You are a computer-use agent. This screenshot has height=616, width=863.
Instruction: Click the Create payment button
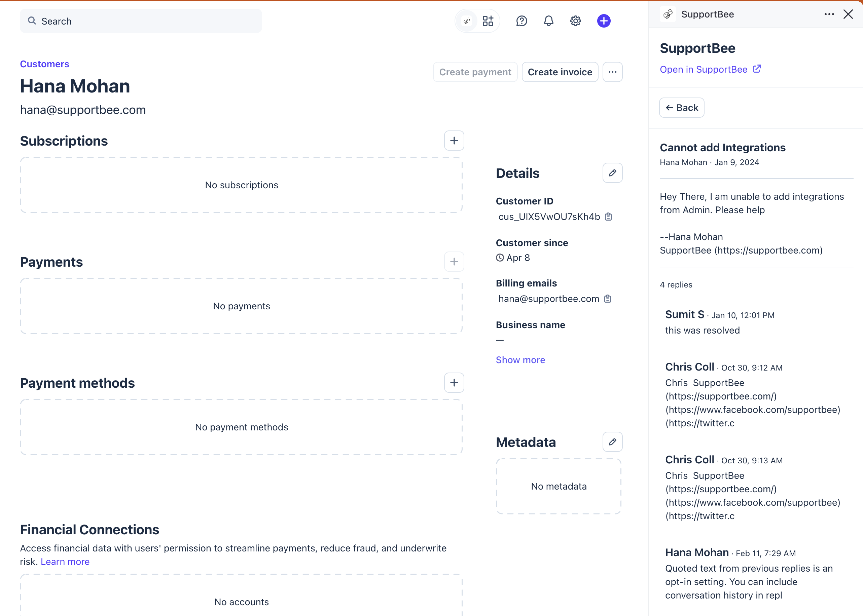click(x=475, y=72)
